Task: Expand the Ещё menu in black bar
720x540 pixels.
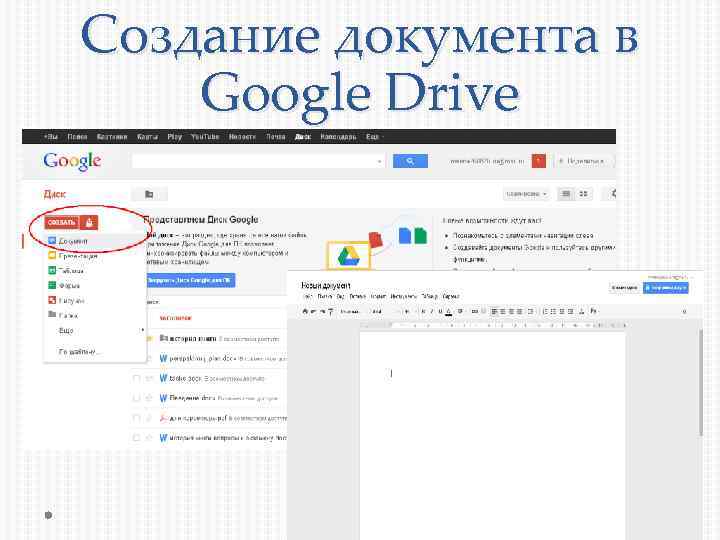Action: tap(374, 137)
